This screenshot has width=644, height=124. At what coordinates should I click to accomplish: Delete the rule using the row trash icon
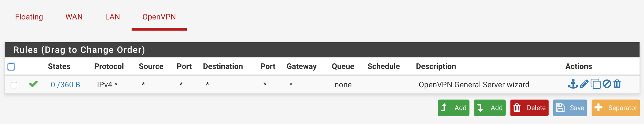617,84
